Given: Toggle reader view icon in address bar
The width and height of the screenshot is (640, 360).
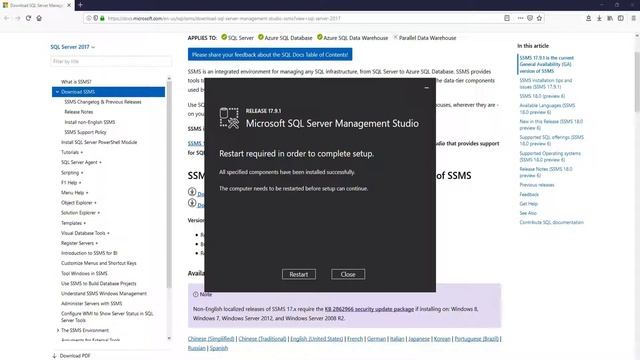Looking at the screenshot, I should tap(507, 18).
